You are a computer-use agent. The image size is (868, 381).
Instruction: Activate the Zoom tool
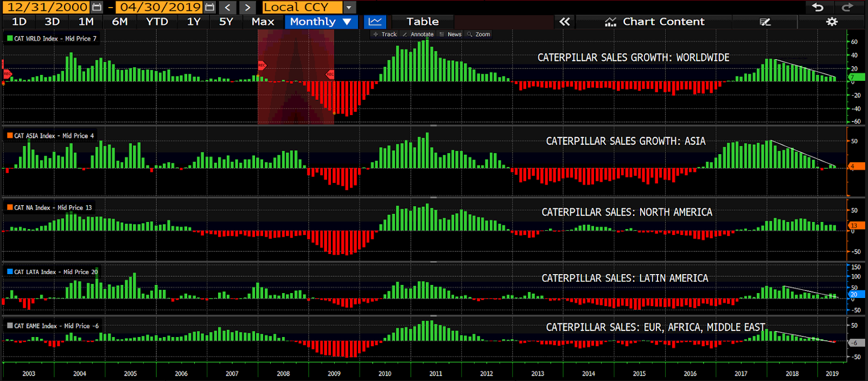click(x=478, y=34)
